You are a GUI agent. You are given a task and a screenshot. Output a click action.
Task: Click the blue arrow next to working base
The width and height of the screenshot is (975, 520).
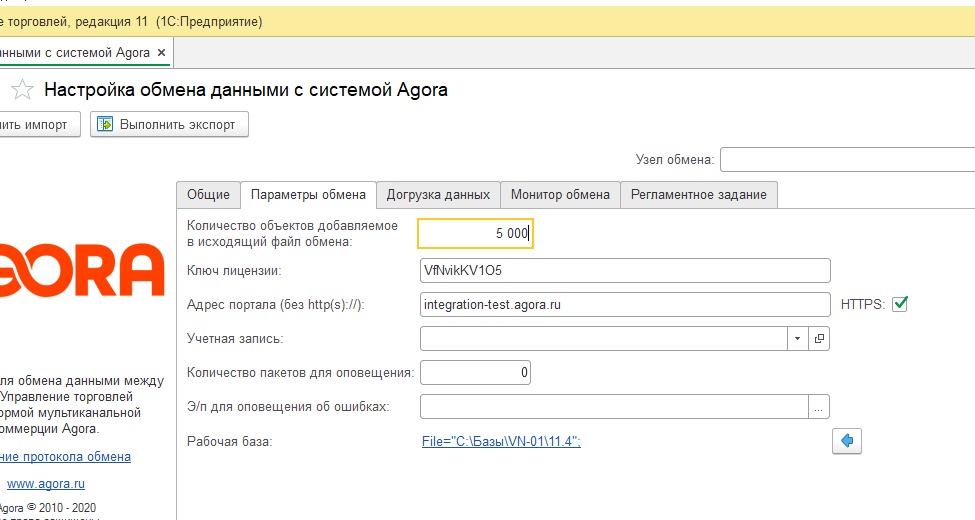point(847,441)
